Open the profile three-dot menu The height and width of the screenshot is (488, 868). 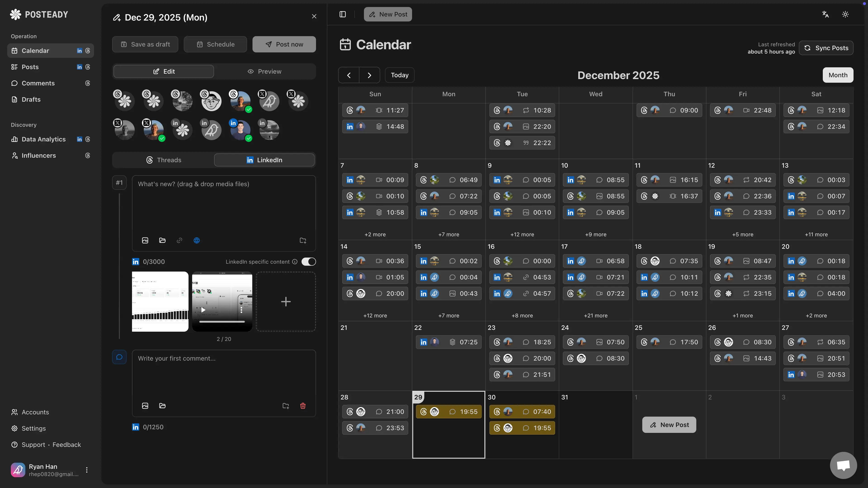click(87, 470)
